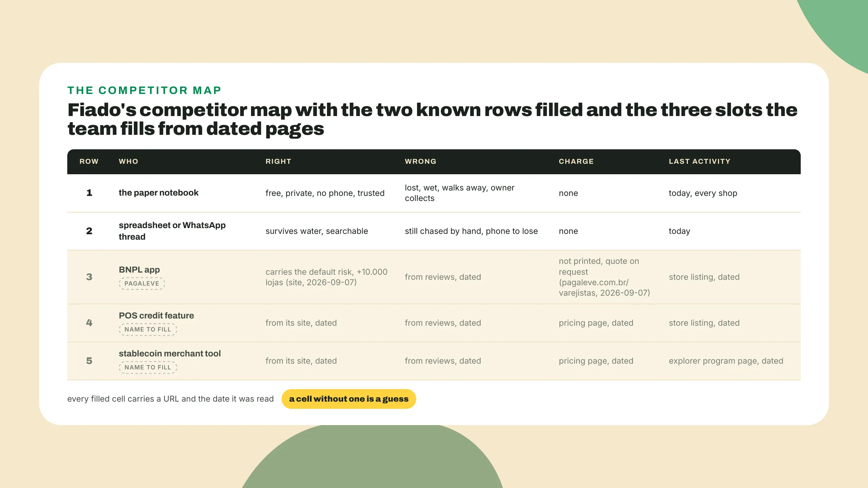The image size is (868, 488).
Task: Click the "POS credit feature" name
Action: click(156, 316)
